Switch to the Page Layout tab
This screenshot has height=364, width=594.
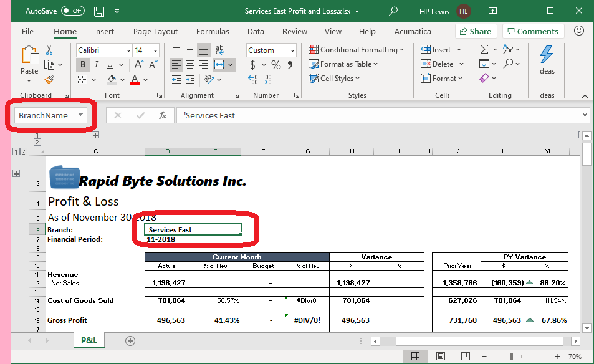pyautogui.click(x=155, y=31)
